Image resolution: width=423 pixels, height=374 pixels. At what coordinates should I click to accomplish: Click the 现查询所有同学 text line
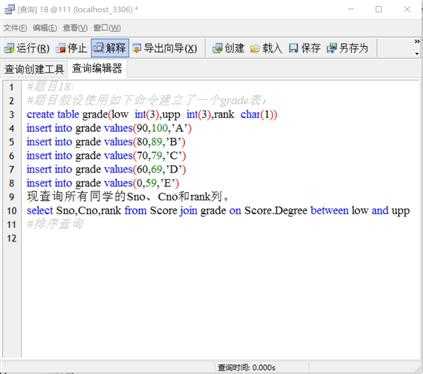click(x=128, y=197)
